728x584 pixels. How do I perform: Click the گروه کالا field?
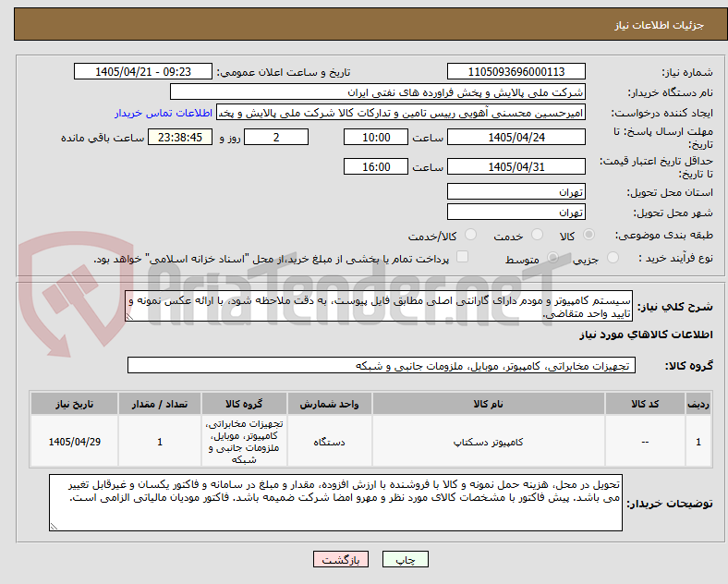click(382, 365)
